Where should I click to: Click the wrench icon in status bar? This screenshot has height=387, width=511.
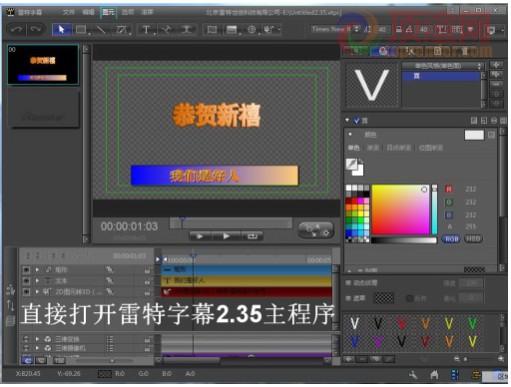pyautogui.click(x=413, y=376)
